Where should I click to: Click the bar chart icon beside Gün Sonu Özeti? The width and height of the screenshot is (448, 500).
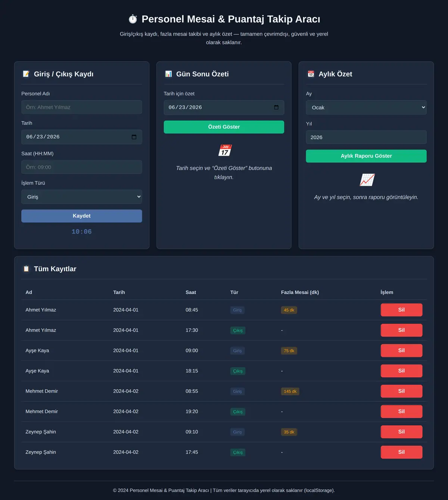click(168, 74)
